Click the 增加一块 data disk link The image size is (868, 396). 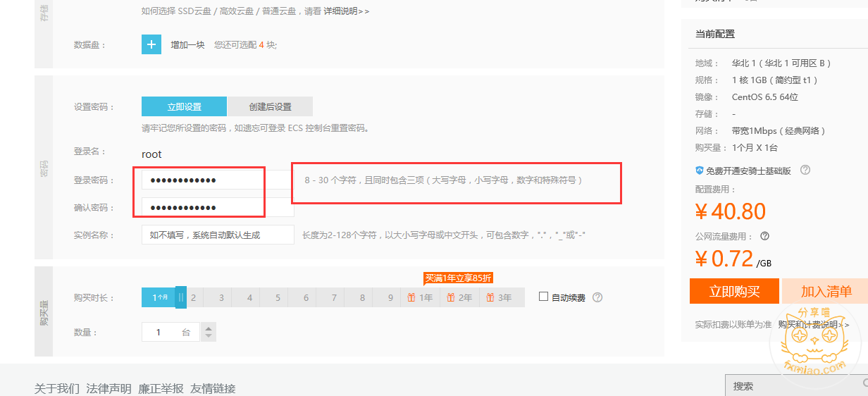pyautogui.click(x=187, y=44)
